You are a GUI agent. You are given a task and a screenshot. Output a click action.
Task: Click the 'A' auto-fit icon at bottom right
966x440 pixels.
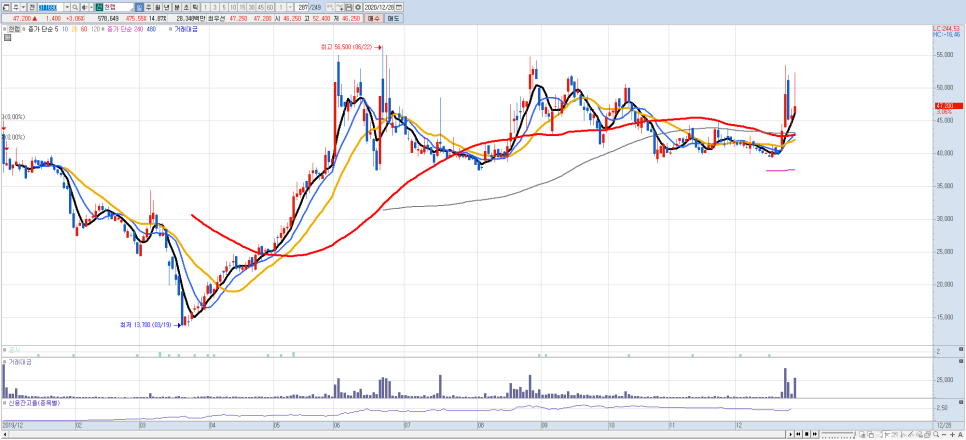pos(960,434)
